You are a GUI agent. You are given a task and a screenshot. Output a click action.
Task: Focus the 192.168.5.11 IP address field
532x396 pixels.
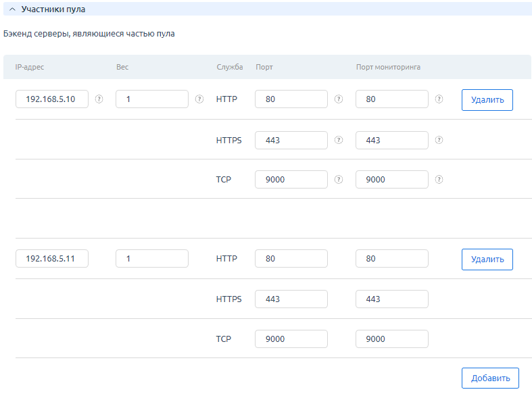click(52, 259)
